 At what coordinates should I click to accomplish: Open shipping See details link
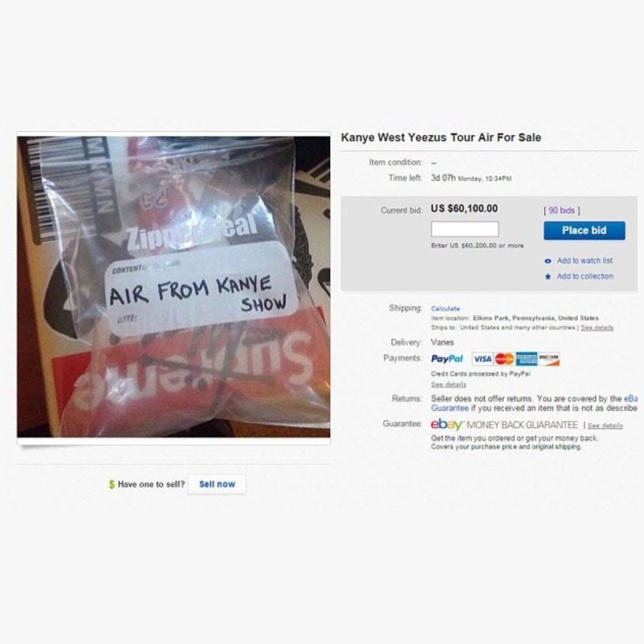click(597, 327)
